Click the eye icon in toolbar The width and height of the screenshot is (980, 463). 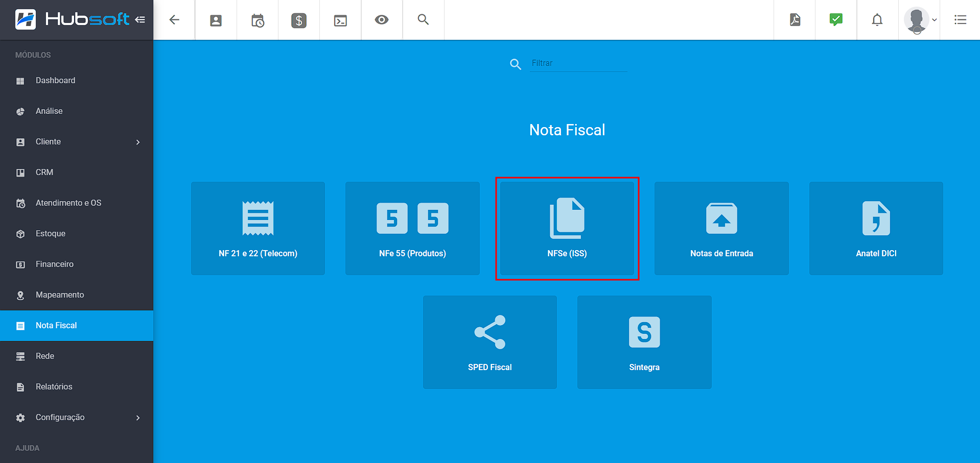(x=382, y=20)
